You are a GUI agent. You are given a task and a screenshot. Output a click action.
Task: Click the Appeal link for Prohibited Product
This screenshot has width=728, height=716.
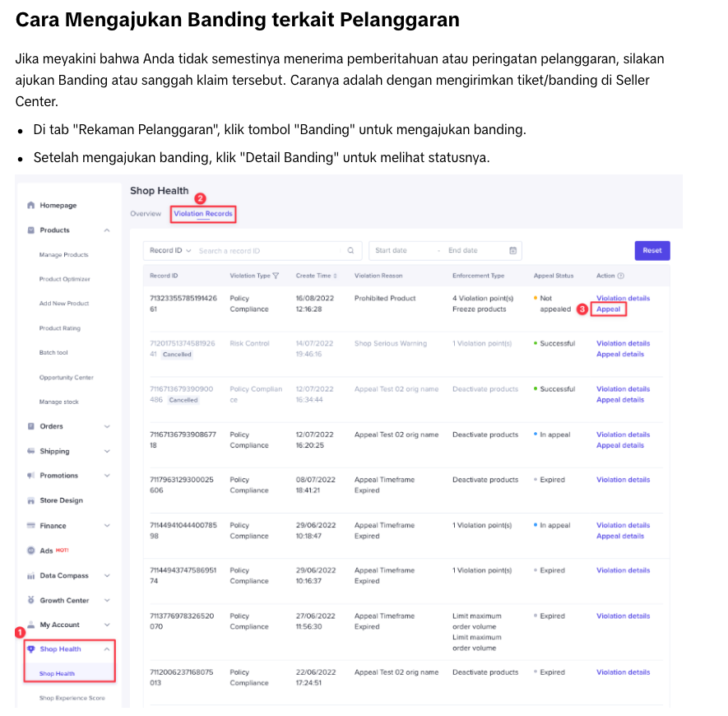[x=609, y=309]
